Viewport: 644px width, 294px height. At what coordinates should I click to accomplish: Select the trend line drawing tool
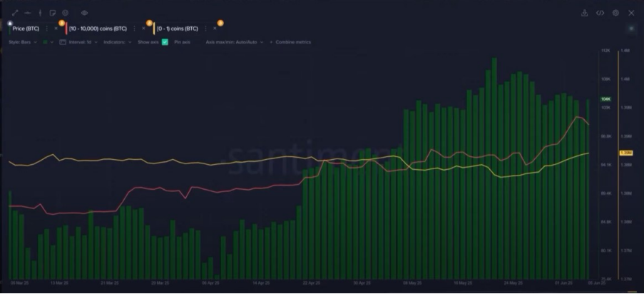click(x=15, y=13)
